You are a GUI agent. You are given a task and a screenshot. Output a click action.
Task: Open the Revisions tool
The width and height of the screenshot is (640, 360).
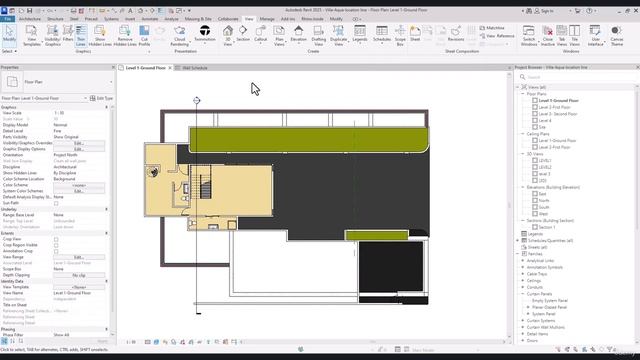[456, 33]
